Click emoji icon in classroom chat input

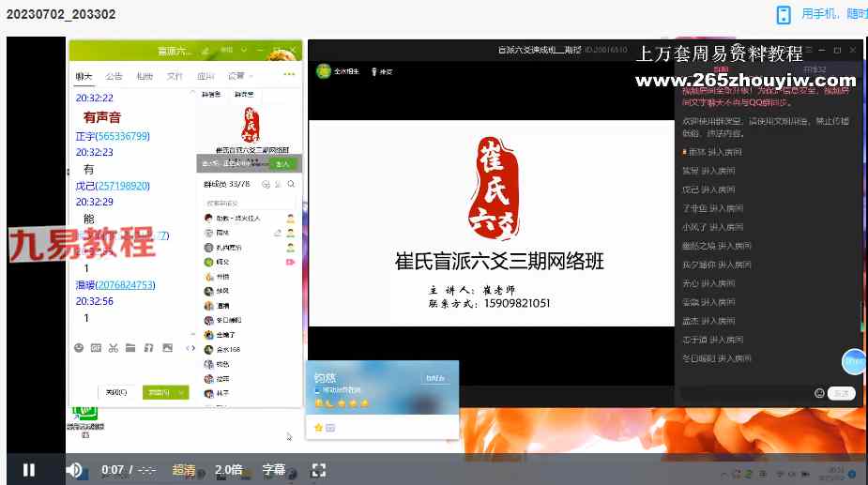tap(819, 393)
